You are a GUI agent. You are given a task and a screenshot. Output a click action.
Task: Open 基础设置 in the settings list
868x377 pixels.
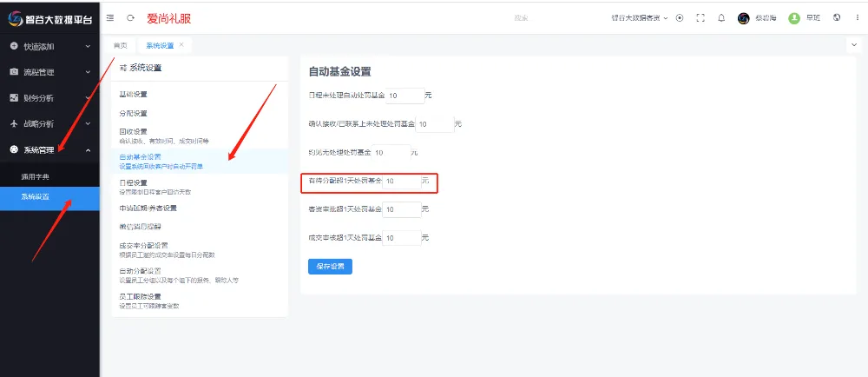pyautogui.click(x=134, y=94)
